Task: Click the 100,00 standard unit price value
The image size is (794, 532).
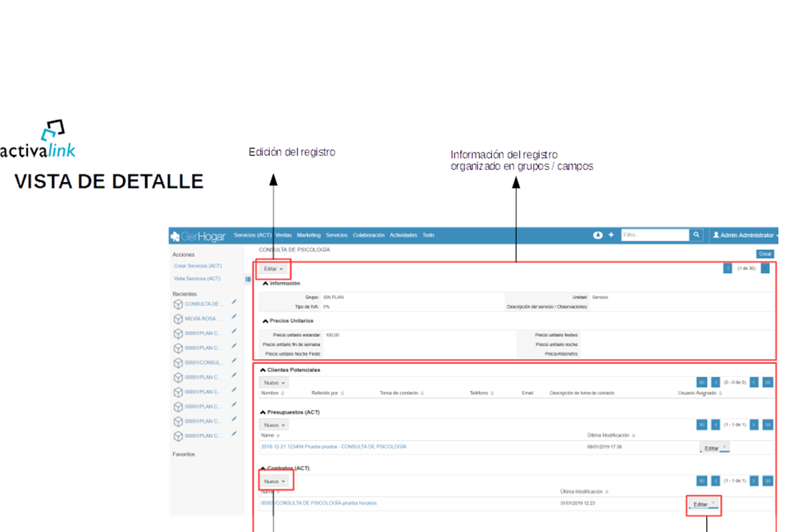Action: point(332,335)
